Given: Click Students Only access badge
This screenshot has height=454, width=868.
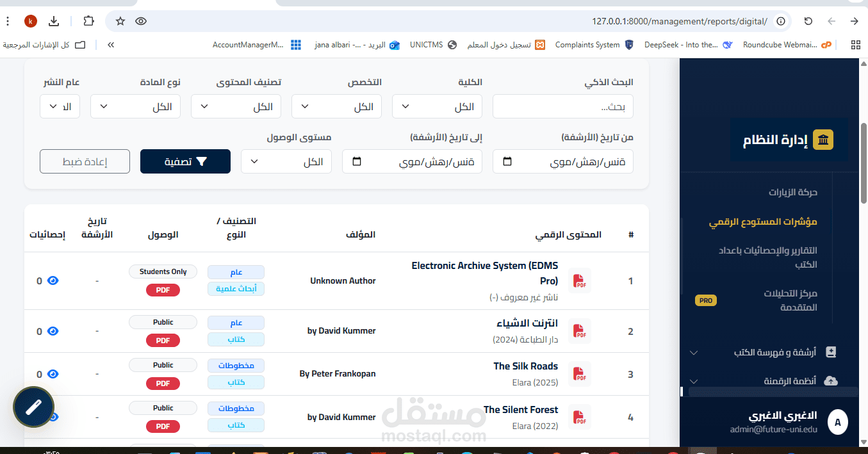Looking at the screenshot, I should tap(163, 272).
